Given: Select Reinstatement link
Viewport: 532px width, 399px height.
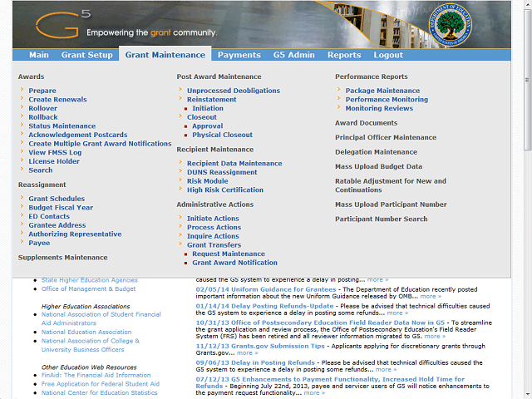Looking at the screenshot, I should [x=212, y=100].
